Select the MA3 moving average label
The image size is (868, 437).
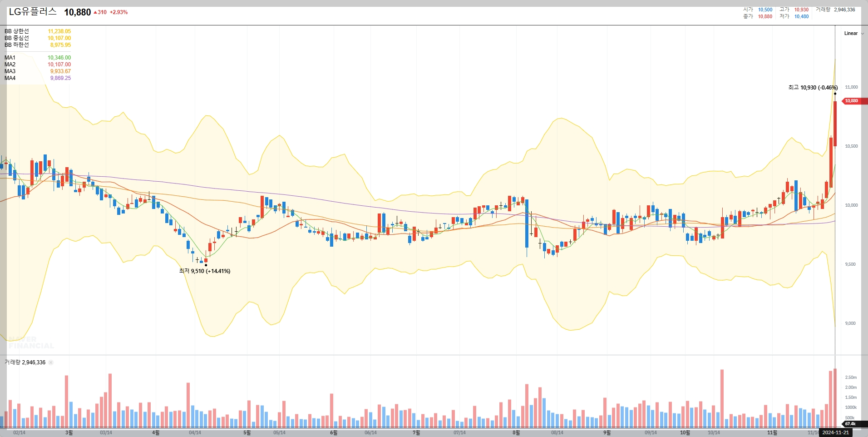[x=10, y=71]
